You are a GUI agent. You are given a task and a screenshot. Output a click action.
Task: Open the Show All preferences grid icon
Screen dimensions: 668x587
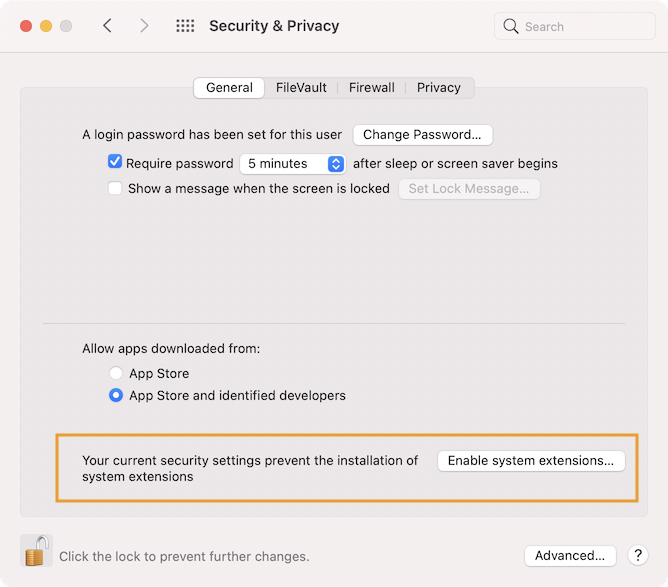(x=185, y=26)
